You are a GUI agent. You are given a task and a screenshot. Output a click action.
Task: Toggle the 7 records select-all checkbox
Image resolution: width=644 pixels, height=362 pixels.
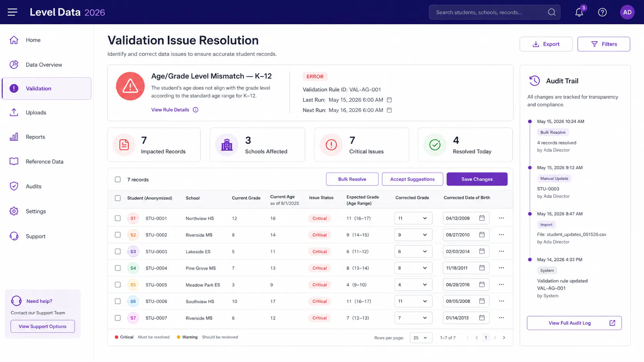pos(118,179)
